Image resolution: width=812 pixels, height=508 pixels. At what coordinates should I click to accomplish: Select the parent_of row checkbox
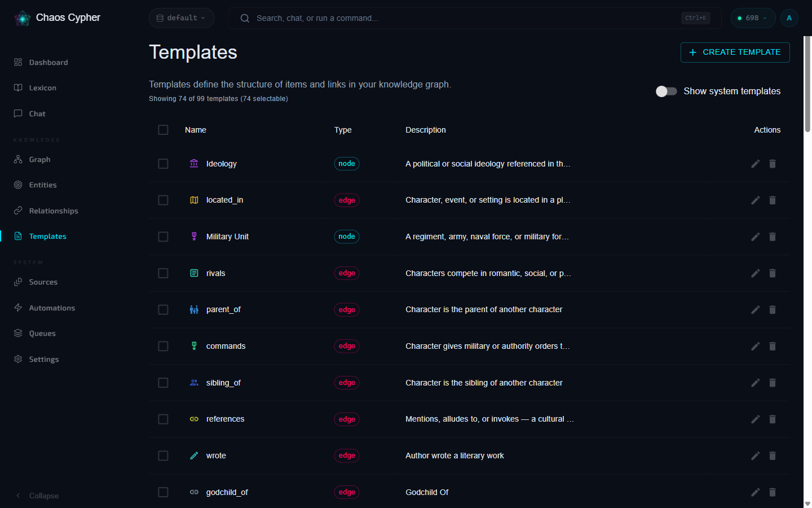(x=163, y=310)
